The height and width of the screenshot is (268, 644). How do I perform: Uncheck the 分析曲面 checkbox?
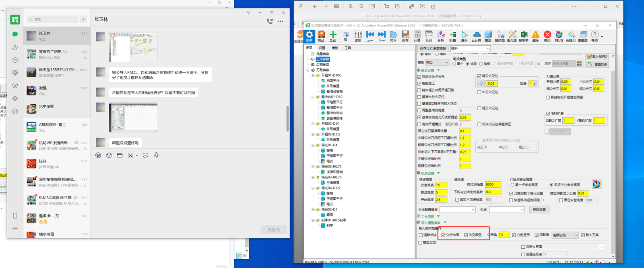click(x=444, y=235)
